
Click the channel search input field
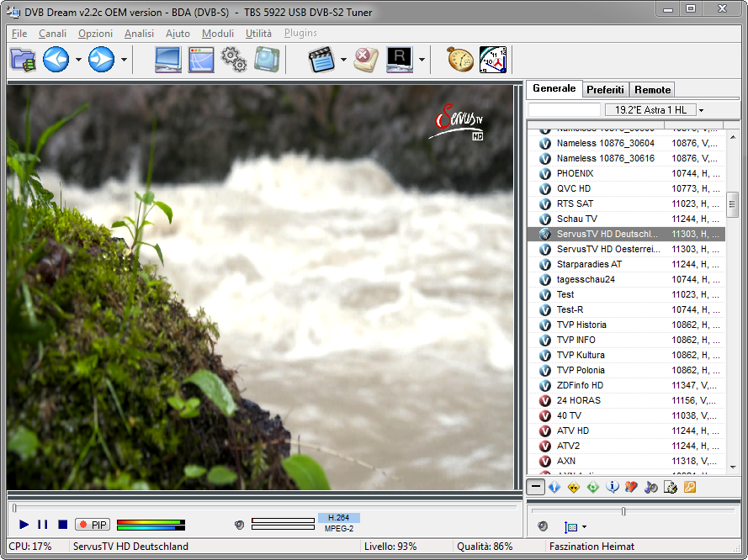[565, 110]
